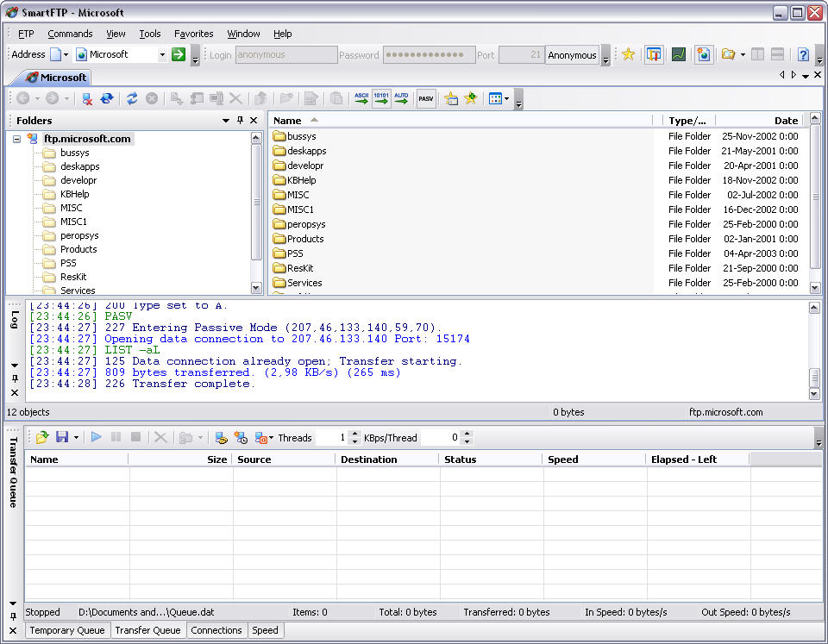Sort file list by Name column header
828x644 pixels.
click(461, 121)
